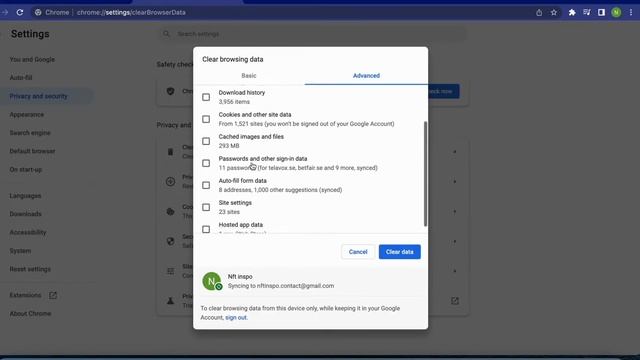Click the dialog's vertical scrollbar

425,173
